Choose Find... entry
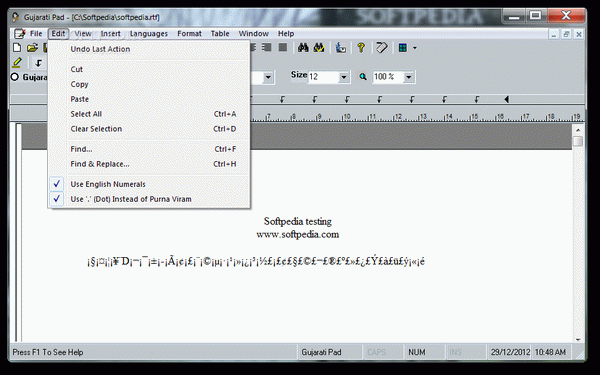The height and width of the screenshot is (375, 600). [149, 149]
